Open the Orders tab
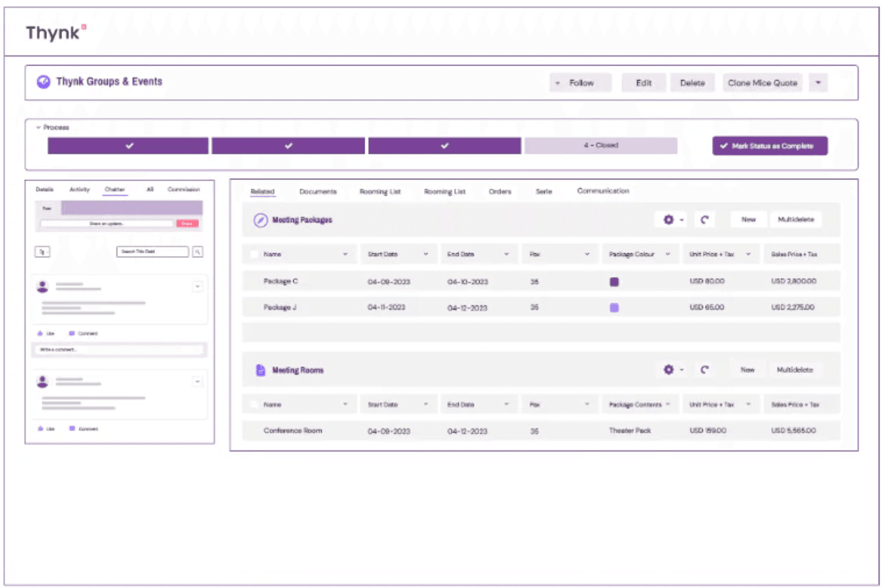This screenshot has height=588, width=882. (500, 192)
